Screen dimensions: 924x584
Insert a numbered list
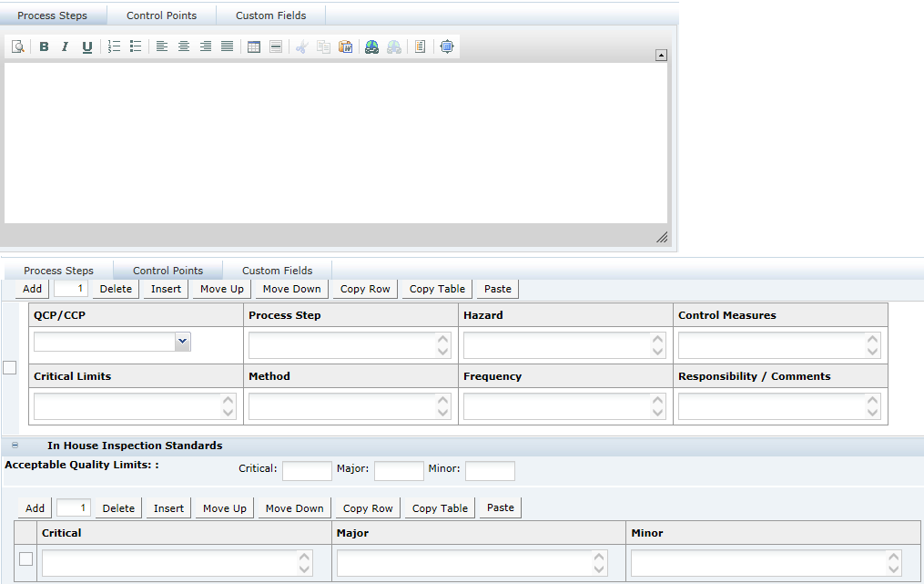click(114, 46)
